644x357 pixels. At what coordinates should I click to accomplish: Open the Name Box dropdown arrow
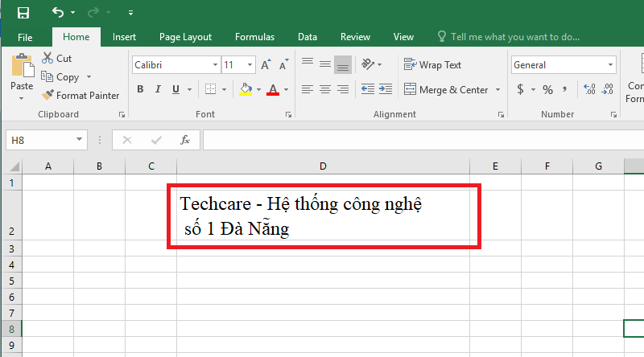[79, 140]
